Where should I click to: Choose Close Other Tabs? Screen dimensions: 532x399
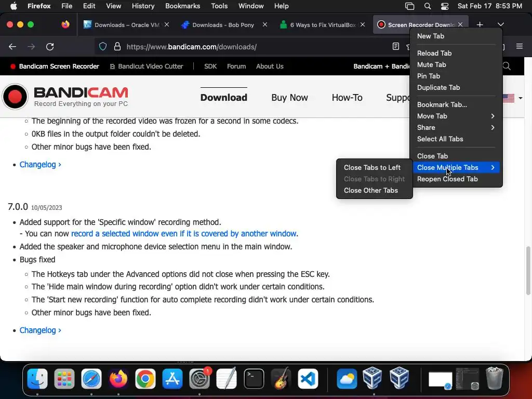pos(374,190)
